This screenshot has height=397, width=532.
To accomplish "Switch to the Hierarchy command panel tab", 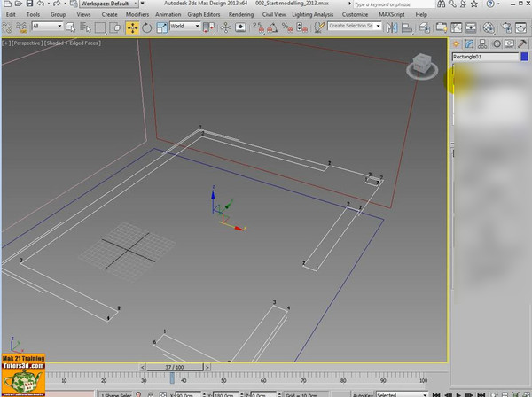I will pos(482,43).
